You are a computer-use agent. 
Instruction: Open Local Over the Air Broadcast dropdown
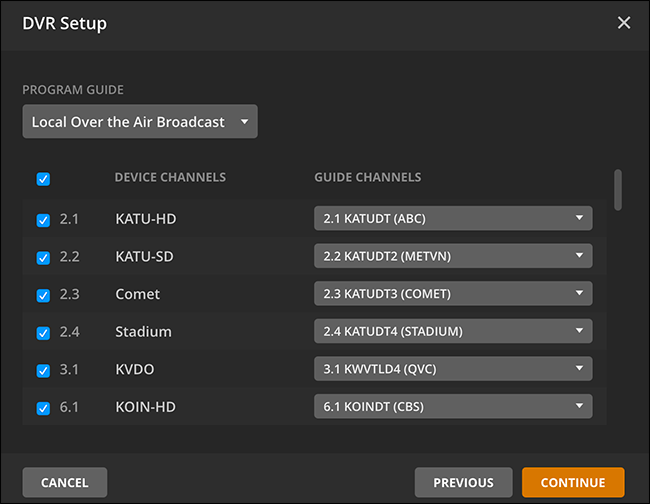pyautogui.click(x=140, y=122)
